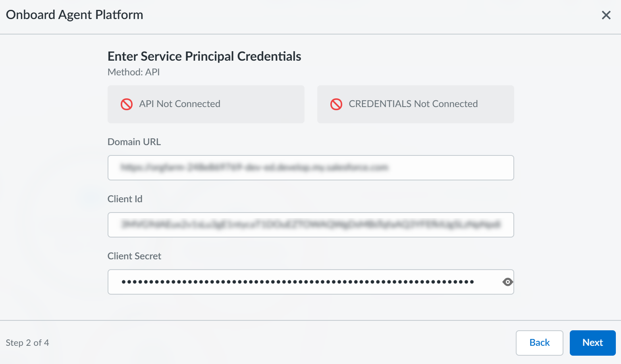Viewport: 621px width, 364px height.
Task: Click the Domain URL input field
Action: pos(310,168)
